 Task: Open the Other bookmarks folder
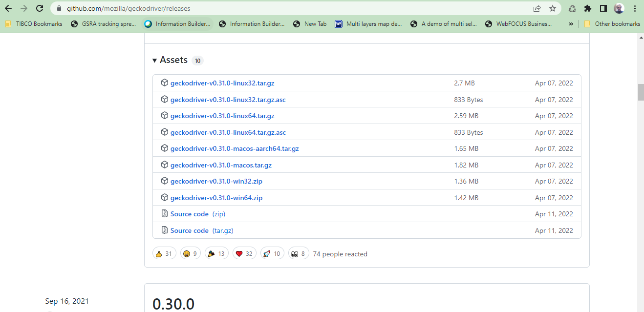(612, 23)
